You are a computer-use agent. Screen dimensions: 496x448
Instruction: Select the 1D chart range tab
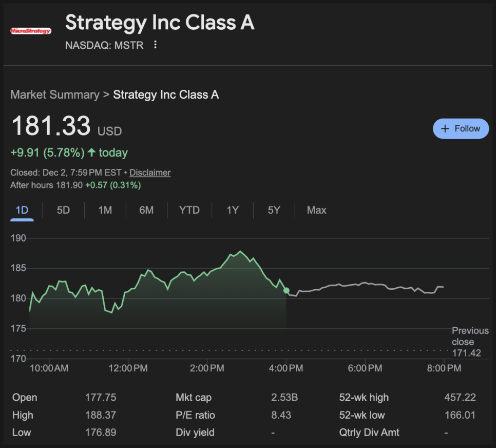click(22, 210)
